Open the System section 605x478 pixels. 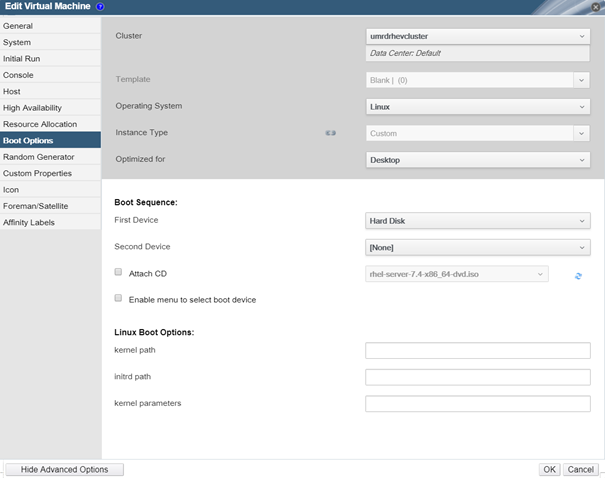tap(51, 42)
